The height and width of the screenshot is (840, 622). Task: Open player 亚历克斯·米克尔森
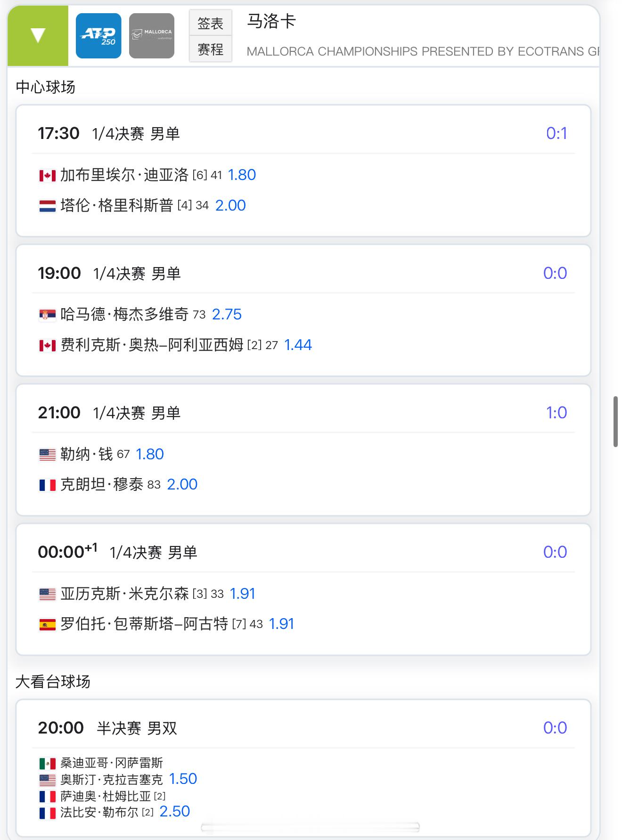124,594
